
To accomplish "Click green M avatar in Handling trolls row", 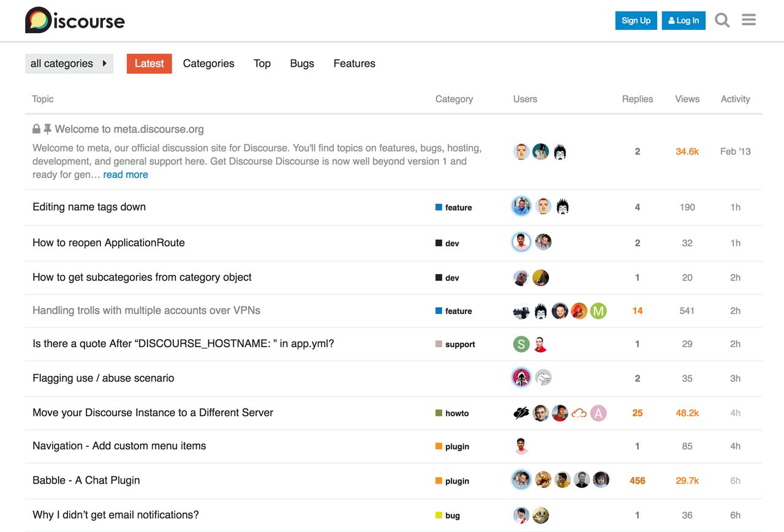I will click(598, 311).
